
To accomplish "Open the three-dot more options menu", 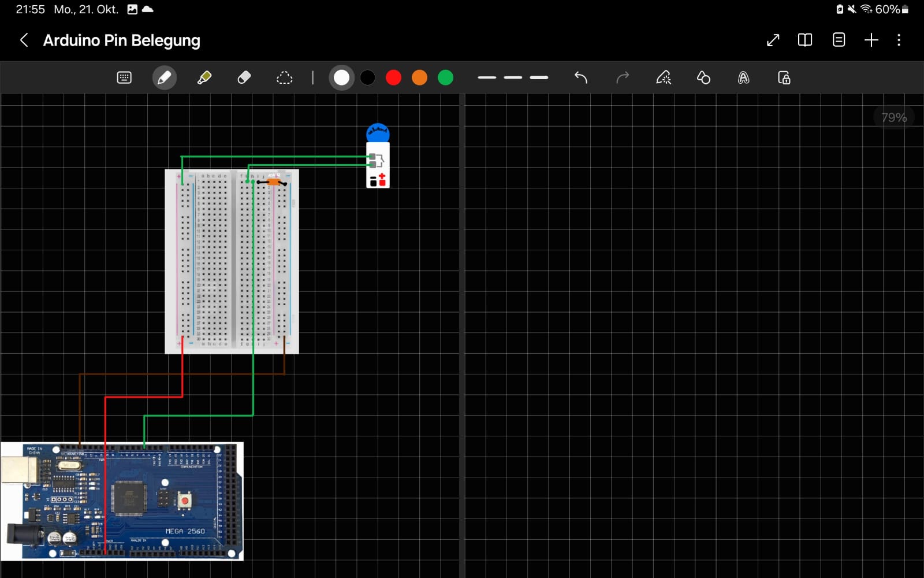I will click(899, 40).
